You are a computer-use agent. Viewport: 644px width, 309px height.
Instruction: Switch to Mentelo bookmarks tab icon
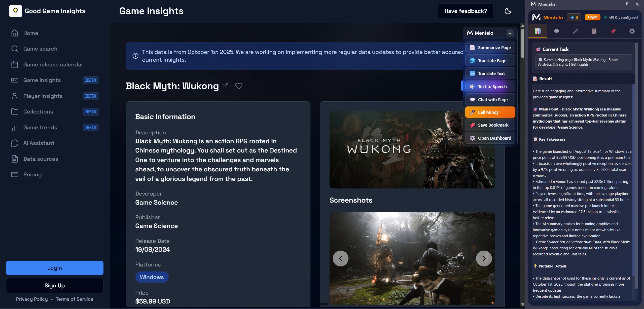coord(613,31)
